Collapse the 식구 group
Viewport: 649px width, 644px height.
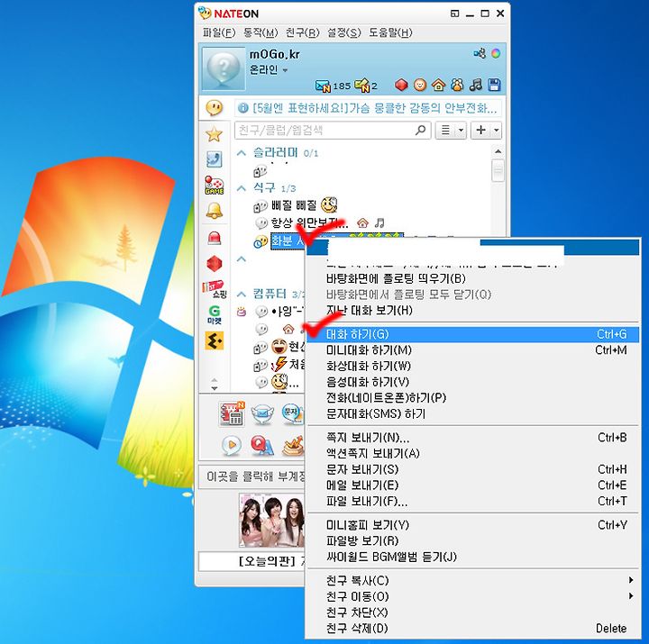pos(242,188)
